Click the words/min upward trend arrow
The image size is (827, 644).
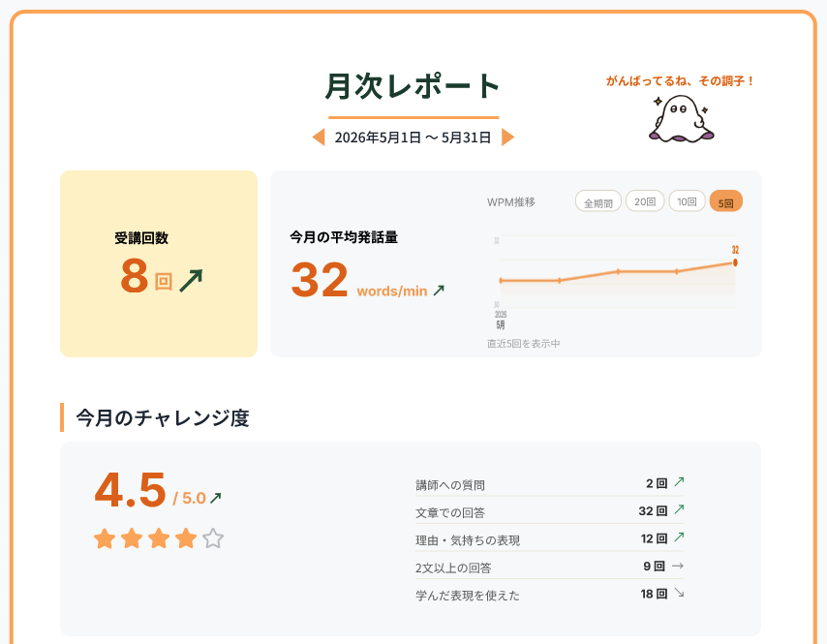(x=439, y=291)
